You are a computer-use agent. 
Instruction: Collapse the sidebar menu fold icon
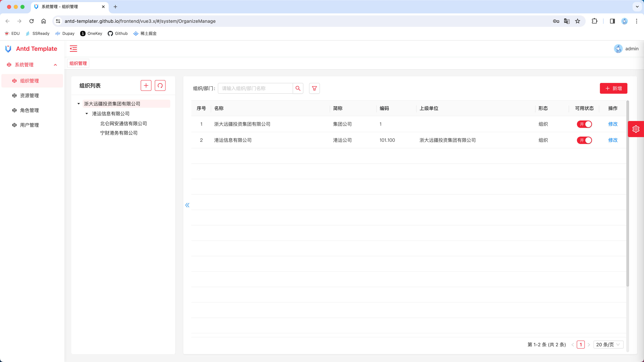click(73, 49)
